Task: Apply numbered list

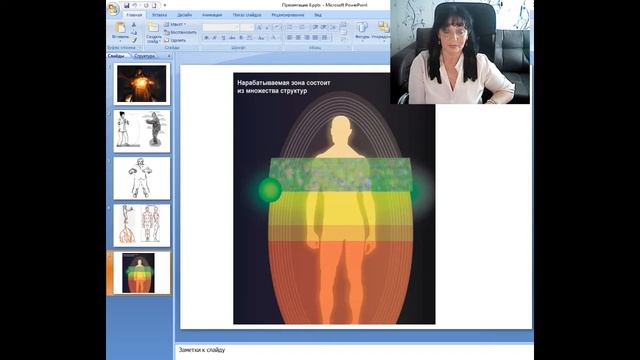Action: coord(301,27)
